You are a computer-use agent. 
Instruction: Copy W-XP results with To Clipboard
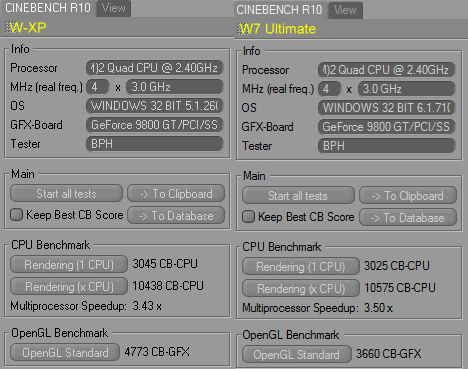pos(176,194)
